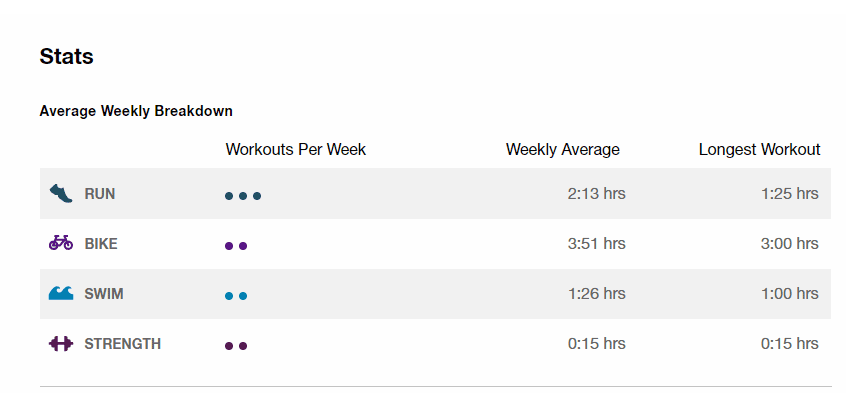Click the Longest Workout column header
The height and width of the screenshot is (393, 846).
(x=760, y=150)
